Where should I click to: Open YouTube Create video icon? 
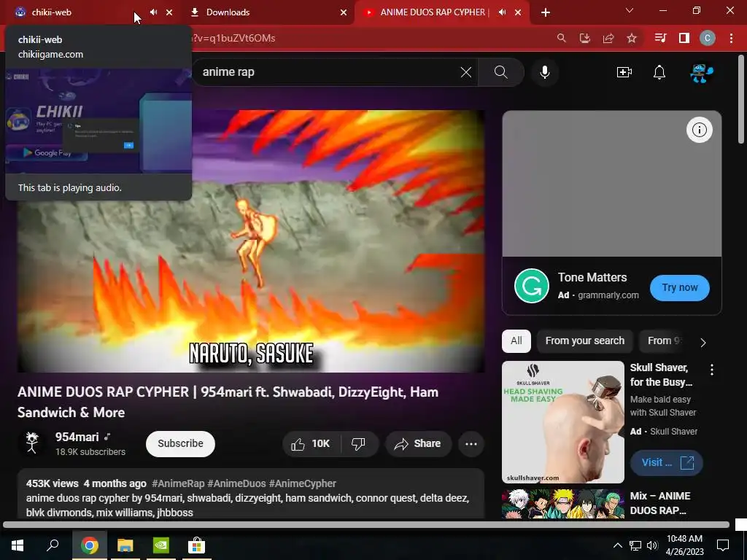[x=624, y=72]
